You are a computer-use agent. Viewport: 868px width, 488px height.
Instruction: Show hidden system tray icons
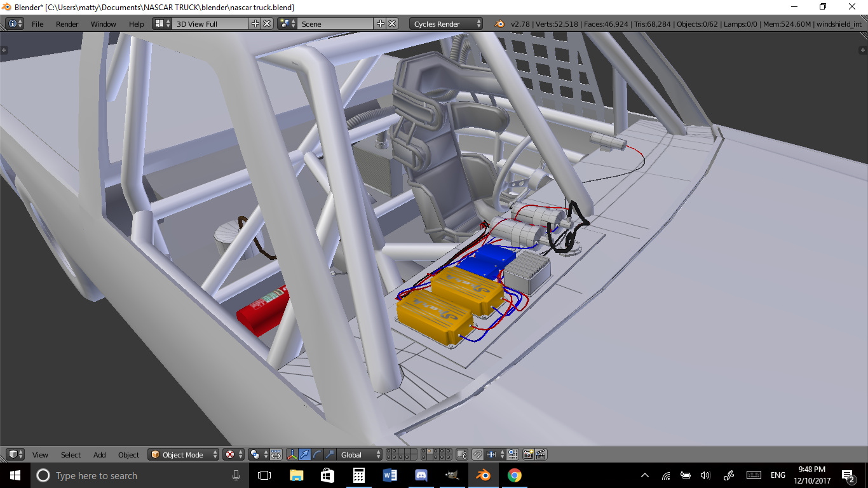(645, 475)
